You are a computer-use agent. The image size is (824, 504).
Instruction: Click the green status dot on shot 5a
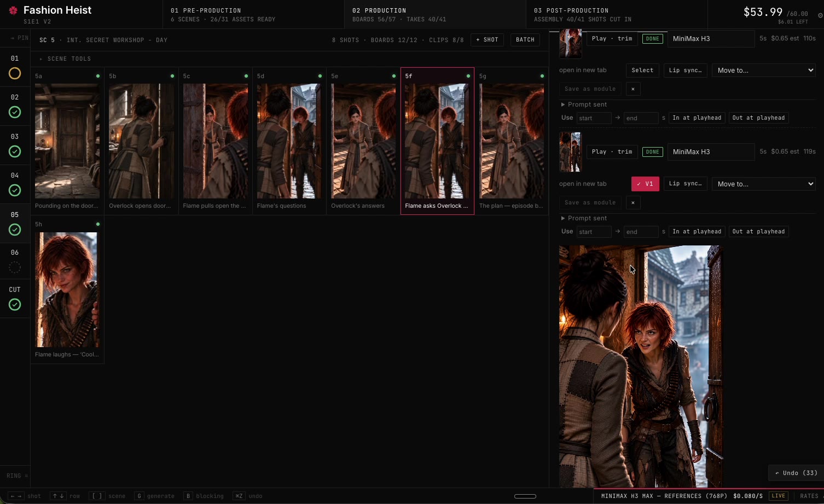tap(98, 76)
